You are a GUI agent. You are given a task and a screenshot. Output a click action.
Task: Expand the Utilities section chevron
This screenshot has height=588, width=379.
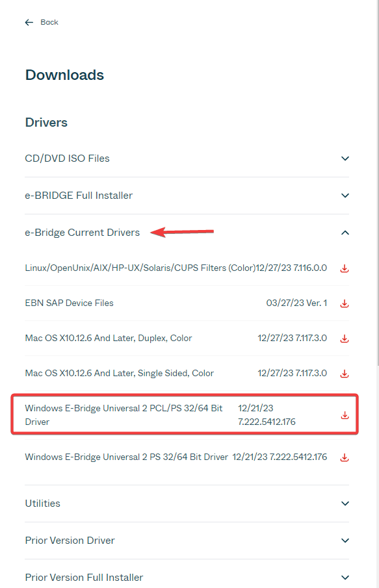tap(345, 504)
